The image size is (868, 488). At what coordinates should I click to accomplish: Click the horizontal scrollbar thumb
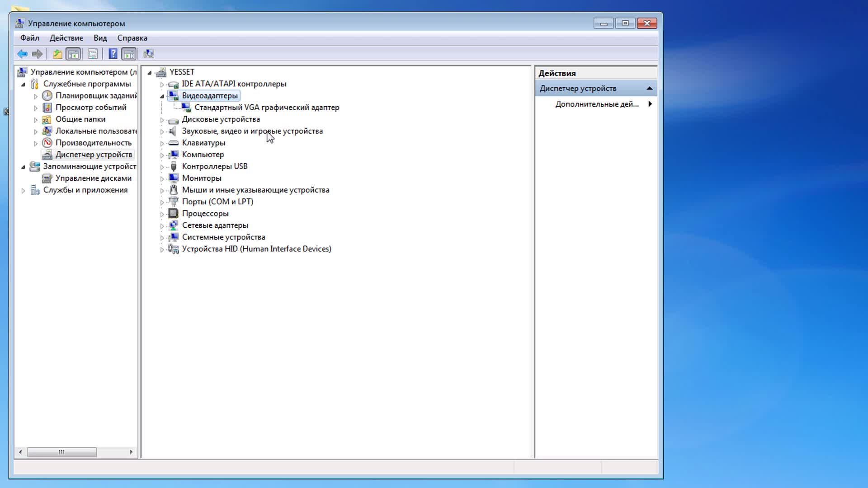(61, 452)
